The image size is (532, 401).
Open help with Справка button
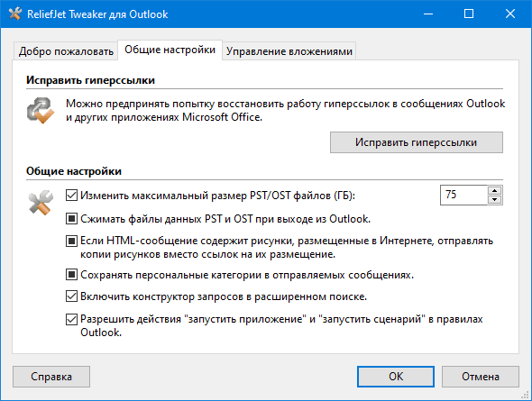pos(51,377)
